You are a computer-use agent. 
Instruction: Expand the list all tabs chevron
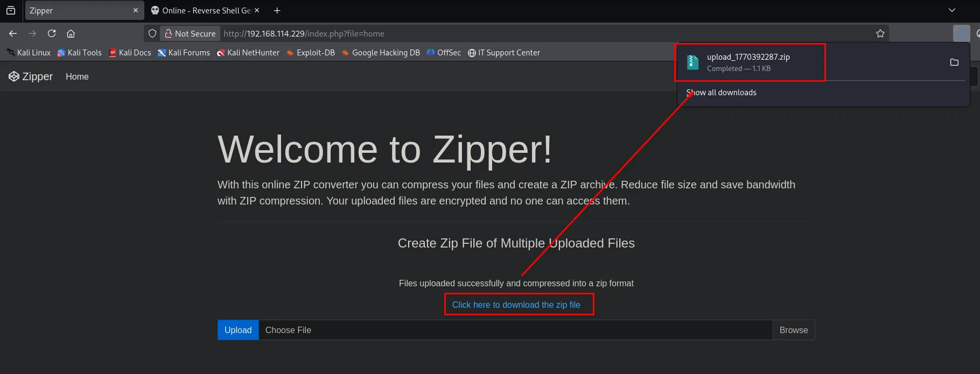tap(952, 10)
